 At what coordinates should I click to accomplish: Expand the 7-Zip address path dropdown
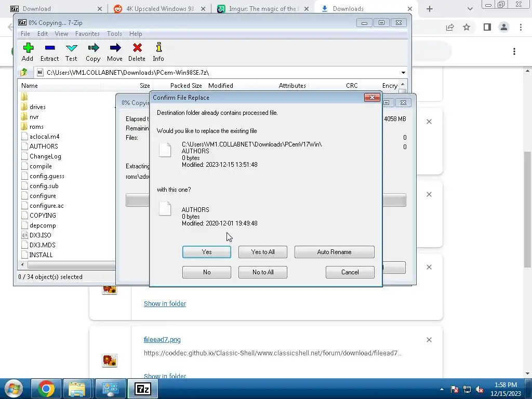coord(403,72)
